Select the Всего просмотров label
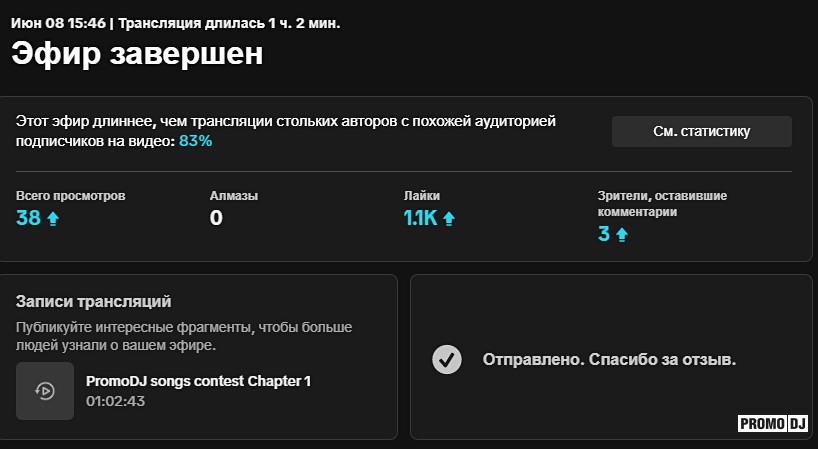 click(71, 196)
